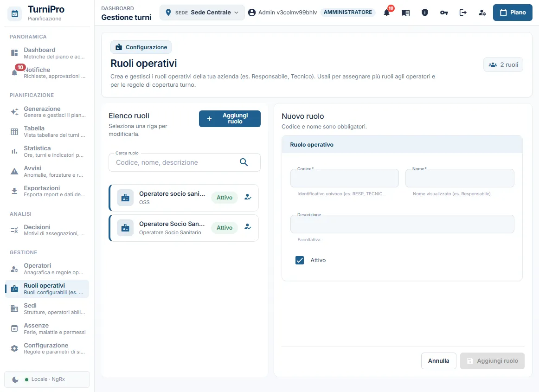539x392 pixels.
Task: Click the Locale · NgRx status text
Action: point(48,379)
